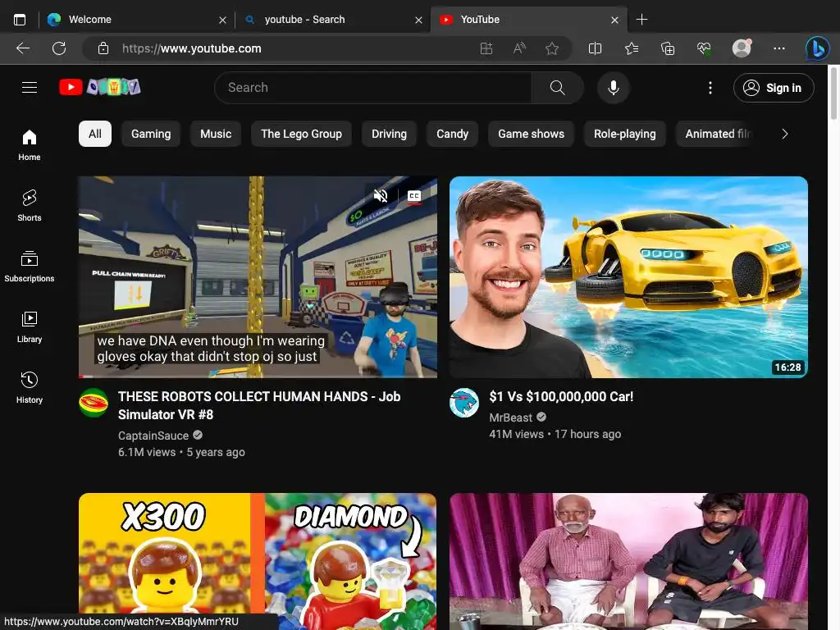Open Shorts from the sidebar

pyautogui.click(x=30, y=206)
